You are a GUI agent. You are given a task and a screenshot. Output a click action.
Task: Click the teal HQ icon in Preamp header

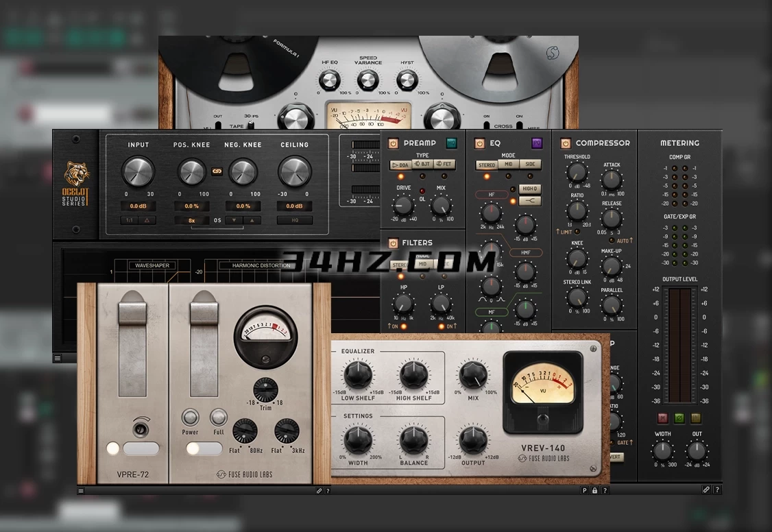[451, 143]
